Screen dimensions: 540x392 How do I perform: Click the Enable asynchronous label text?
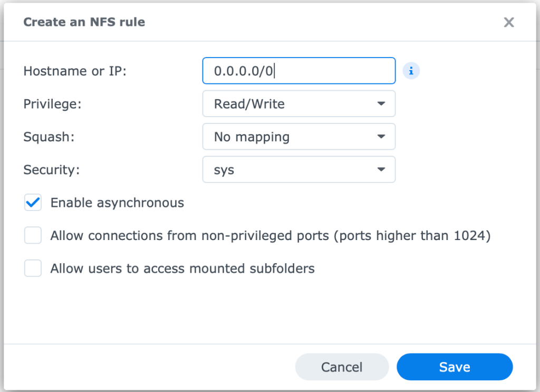pyautogui.click(x=117, y=203)
